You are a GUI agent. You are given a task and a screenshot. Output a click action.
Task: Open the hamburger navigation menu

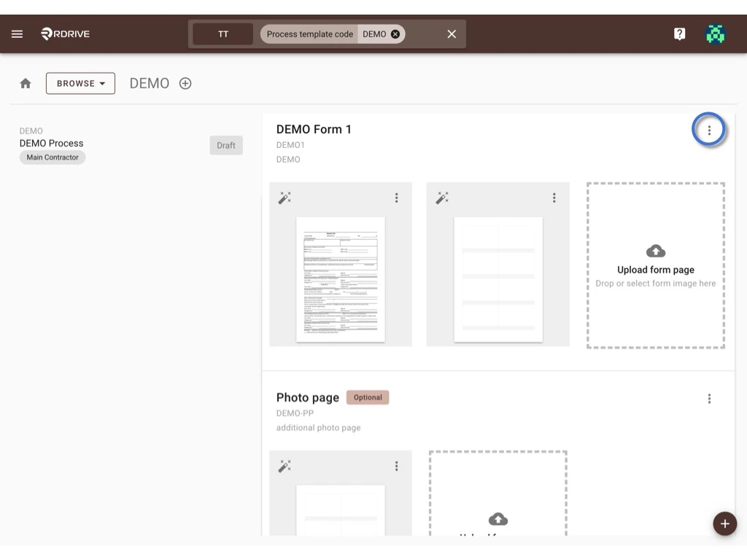[17, 33]
